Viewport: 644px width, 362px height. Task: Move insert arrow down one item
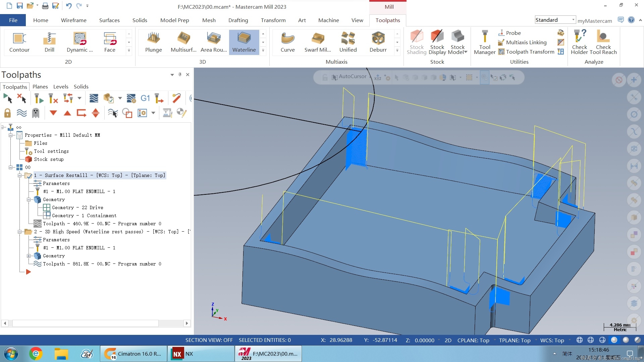pos(53,113)
